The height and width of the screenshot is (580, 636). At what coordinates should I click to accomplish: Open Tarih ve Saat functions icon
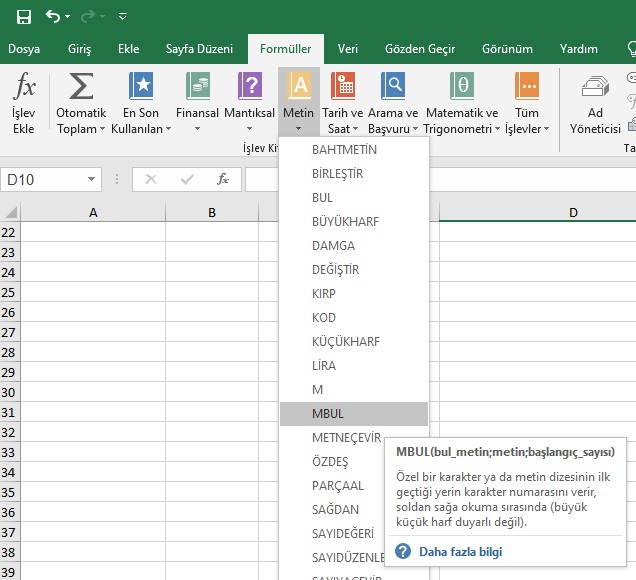(344, 88)
